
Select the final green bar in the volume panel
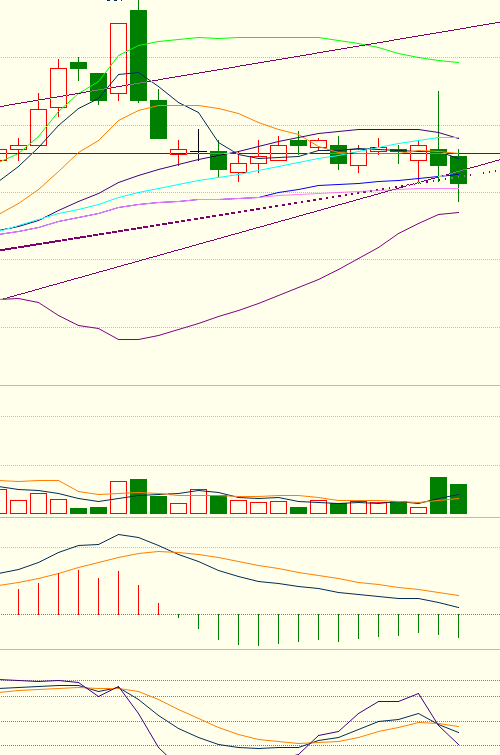tap(458, 499)
